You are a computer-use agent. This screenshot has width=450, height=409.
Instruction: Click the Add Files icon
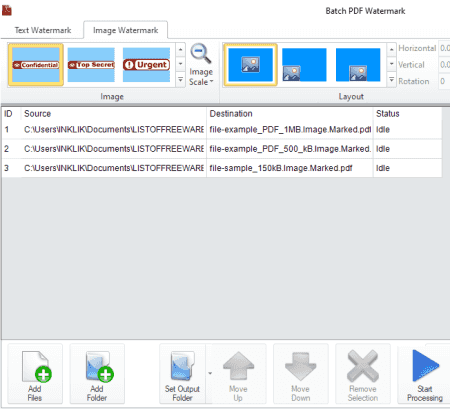(35, 374)
